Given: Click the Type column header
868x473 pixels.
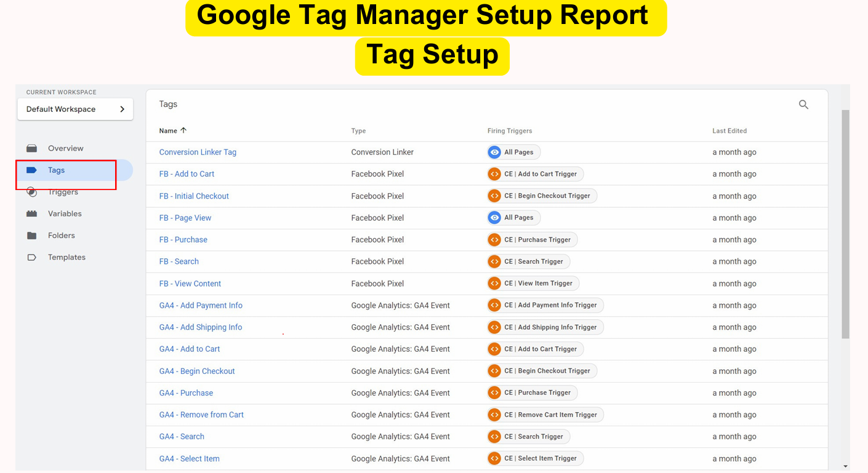Looking at the screenshot, I should [x=358, y=131].
